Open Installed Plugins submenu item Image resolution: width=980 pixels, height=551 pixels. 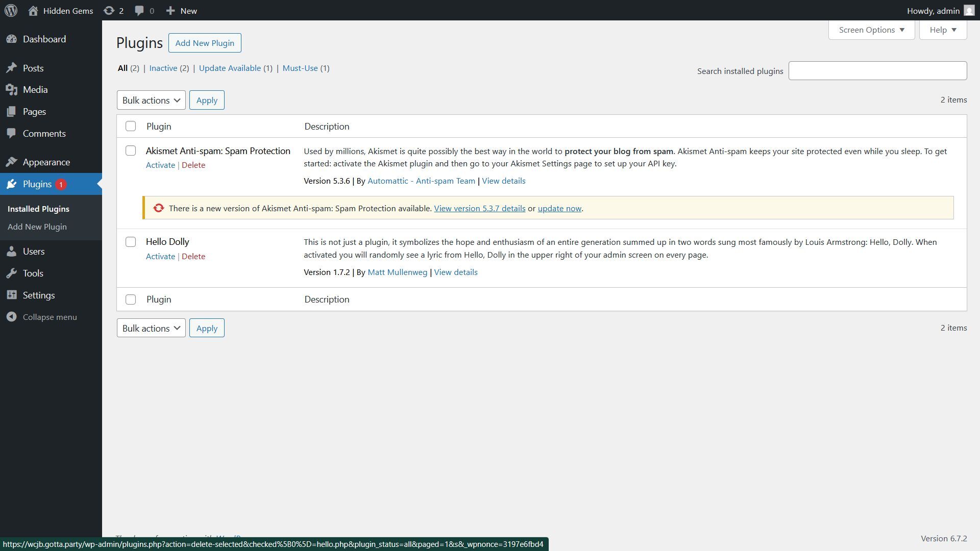(38, 209)
